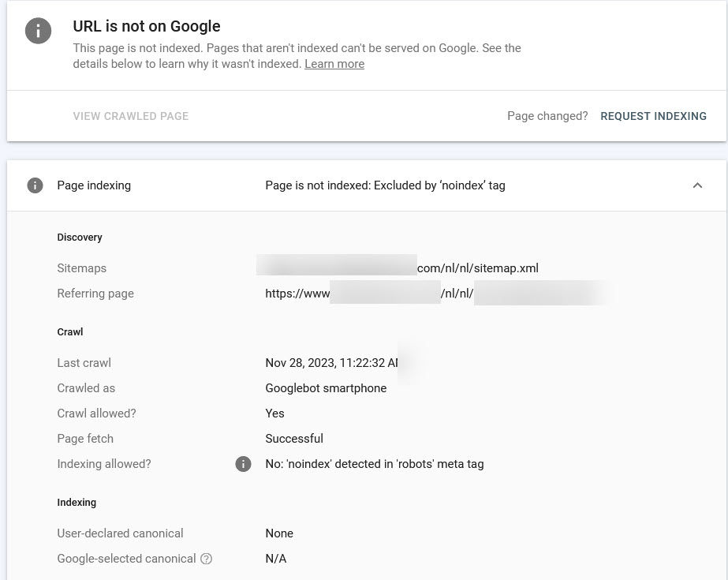Click the 'Yes' value for Crawl allowed
Viewport: 728px width, 580px height.
click(x=274, y=413)
